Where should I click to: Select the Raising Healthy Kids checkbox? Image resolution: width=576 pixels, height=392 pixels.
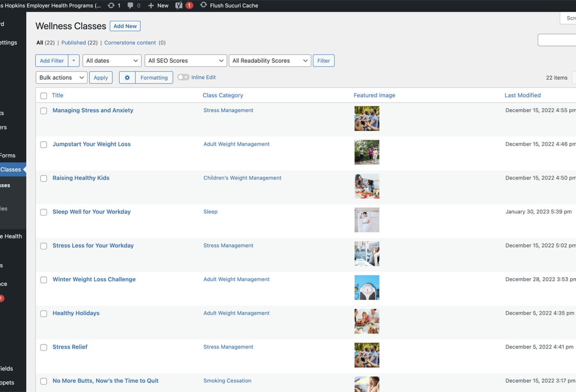point(43,178)
